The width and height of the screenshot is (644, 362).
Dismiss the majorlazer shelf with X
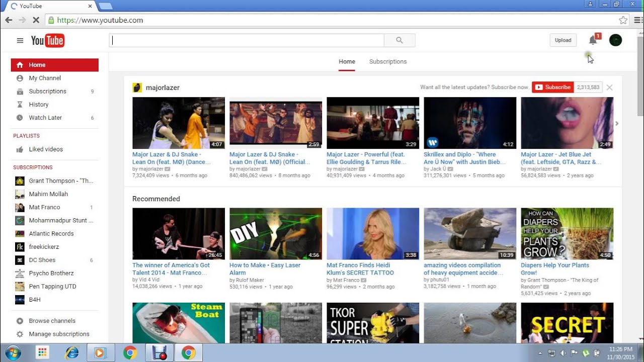[609, 87]
